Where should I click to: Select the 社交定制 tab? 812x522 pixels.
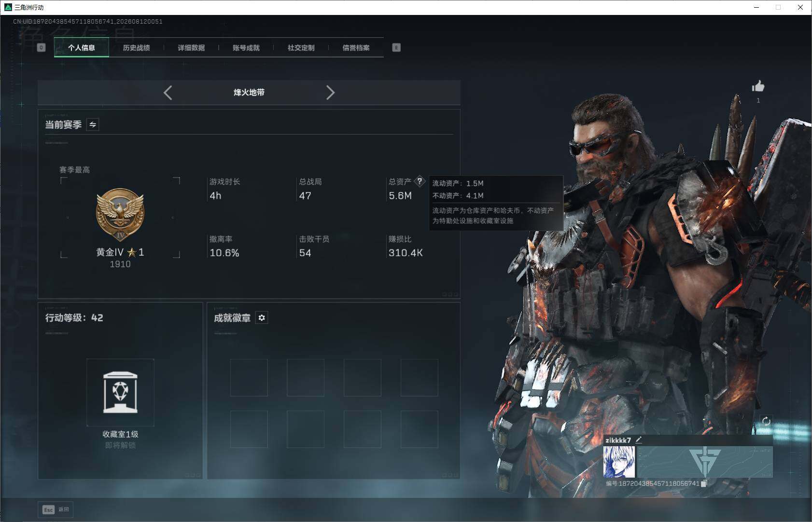[x=301, y=48]
